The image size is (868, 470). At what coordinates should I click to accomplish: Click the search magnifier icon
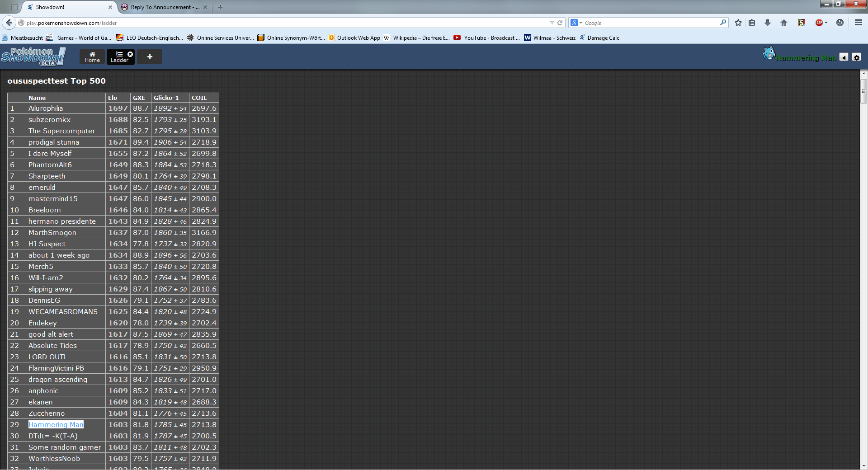pos(723,23)
